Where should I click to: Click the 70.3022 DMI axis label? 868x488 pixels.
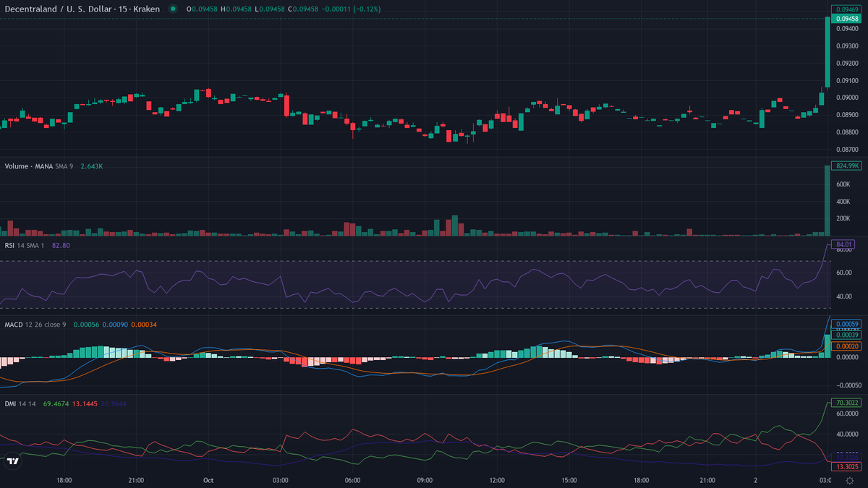click(x=848, y=403)
